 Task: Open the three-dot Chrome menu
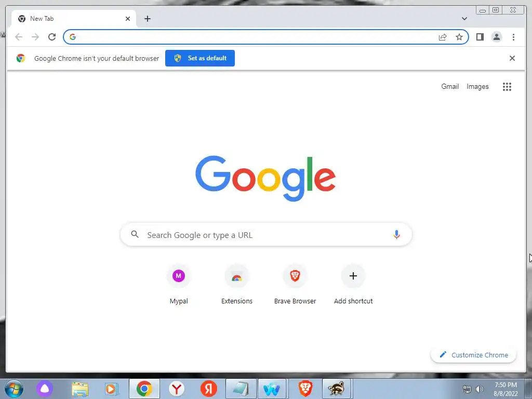pyautogui.click(x=513, y=37)
